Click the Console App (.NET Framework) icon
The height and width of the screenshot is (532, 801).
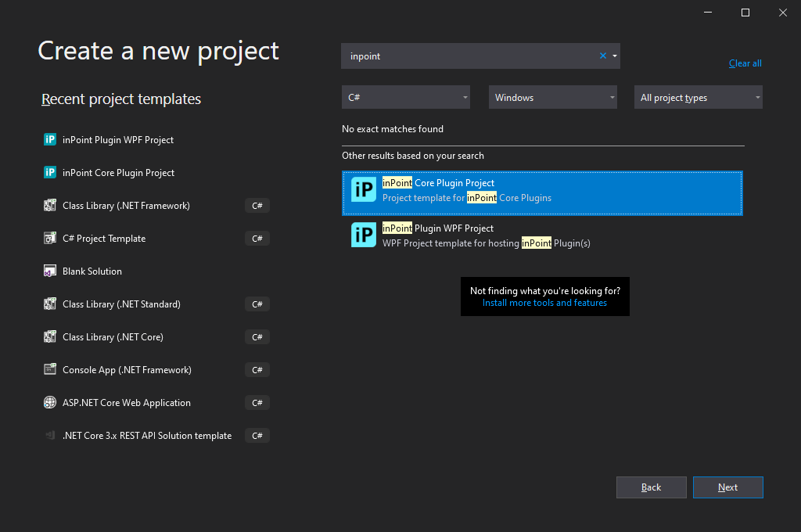(x=50, y=369)
